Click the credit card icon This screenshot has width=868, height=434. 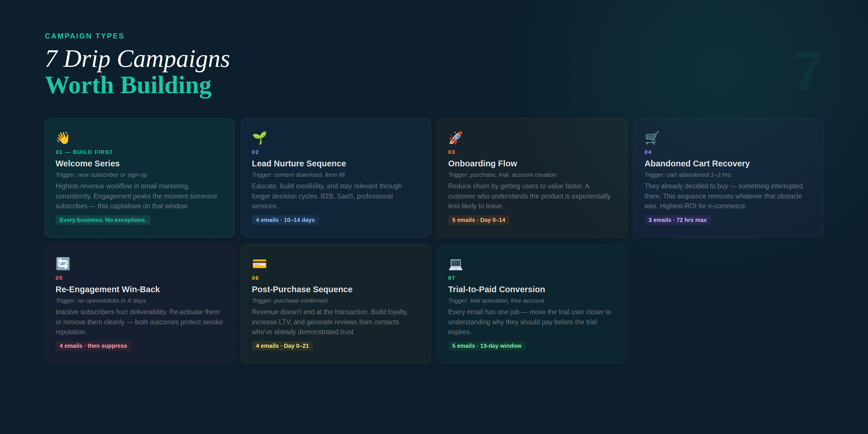259,264
